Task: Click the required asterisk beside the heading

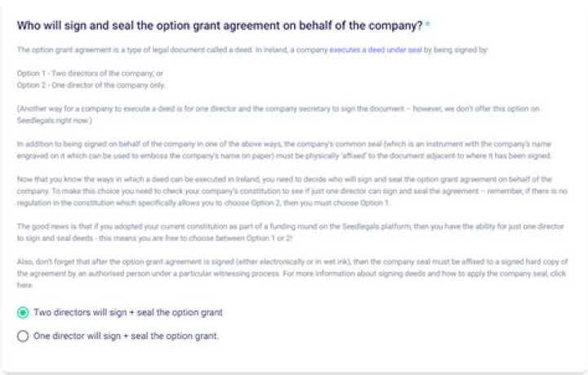Action: (x=427, y=25)
